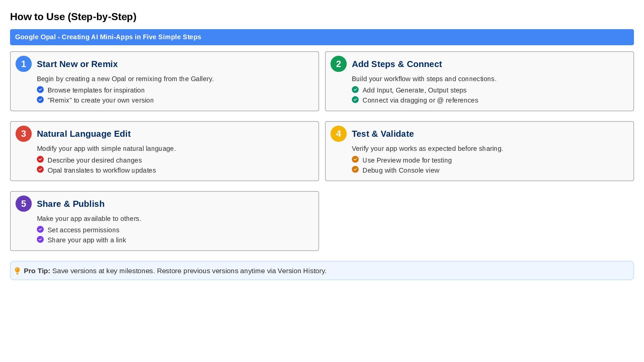Click checkmark next to Remix to create version
This screenshot has height=362, width=644.
40,100
